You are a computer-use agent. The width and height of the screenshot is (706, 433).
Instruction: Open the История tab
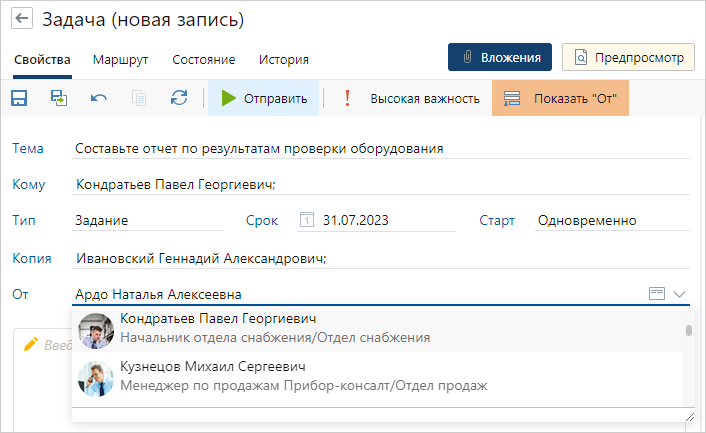284,59
